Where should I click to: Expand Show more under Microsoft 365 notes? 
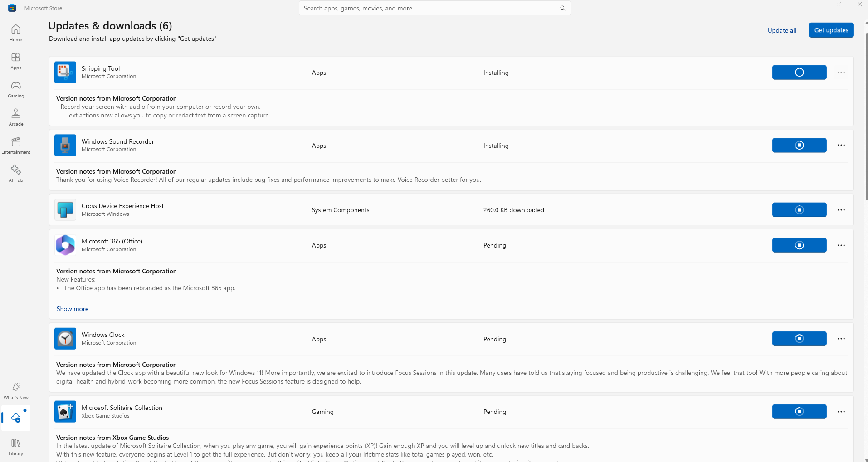(x=73, y=309)
